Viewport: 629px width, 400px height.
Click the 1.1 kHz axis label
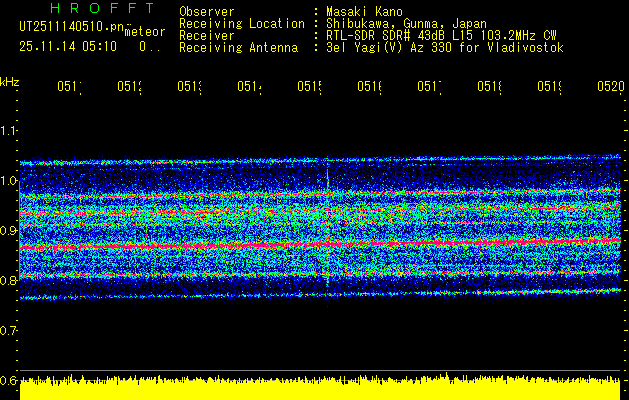[x=8, y=130]
